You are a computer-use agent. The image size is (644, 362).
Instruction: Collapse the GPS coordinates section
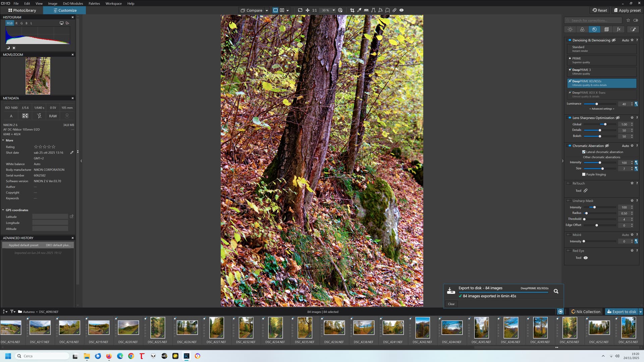click(x=3, y=210)
